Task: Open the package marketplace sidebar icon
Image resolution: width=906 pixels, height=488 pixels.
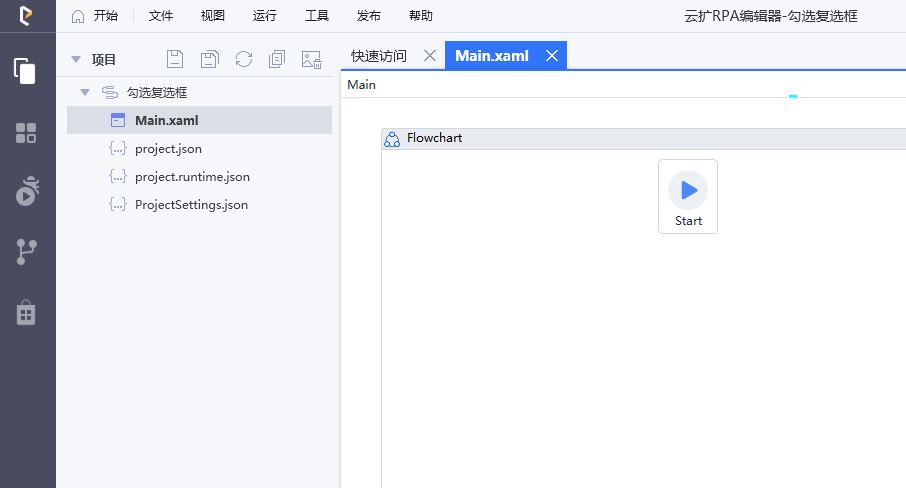Action: [x=26, y=313]
